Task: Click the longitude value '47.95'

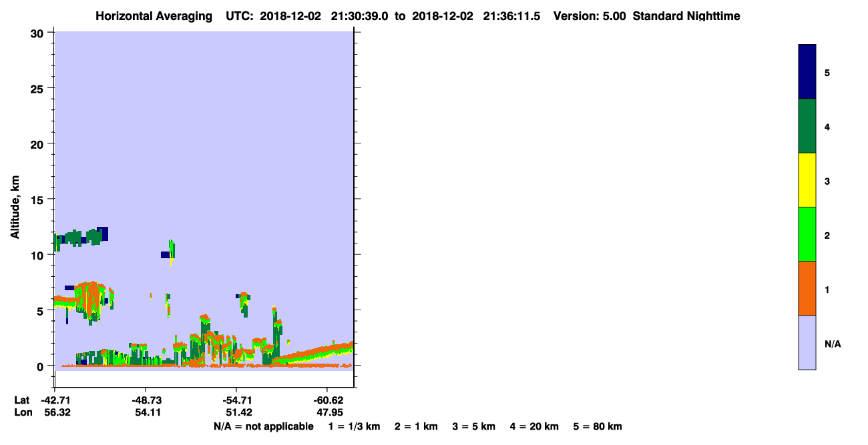Action: point(329,412)
